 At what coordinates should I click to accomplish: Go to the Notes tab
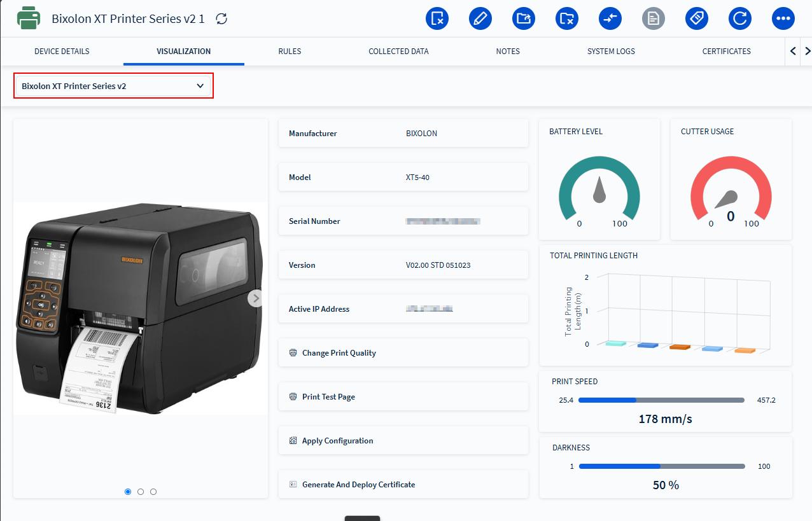508,52
